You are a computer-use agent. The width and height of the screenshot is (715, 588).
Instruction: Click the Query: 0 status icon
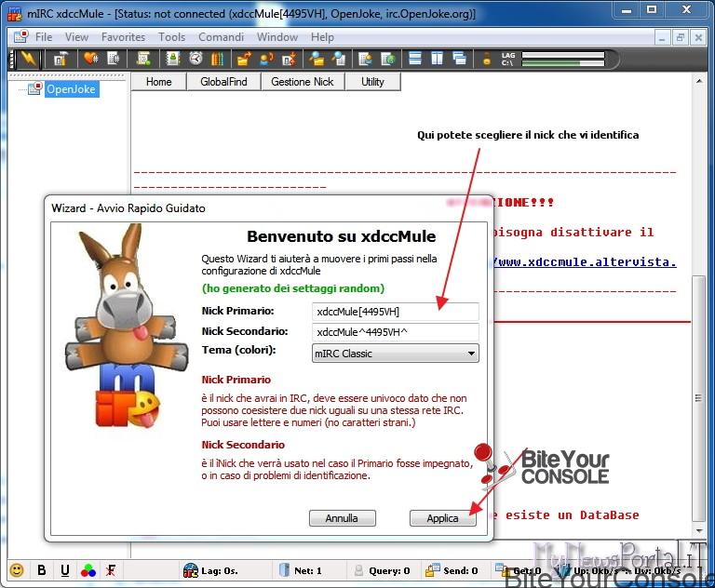(358, 570)
